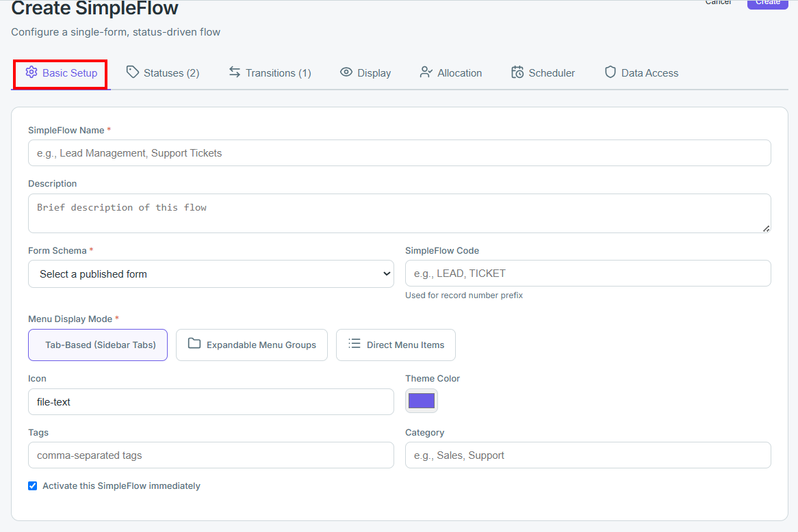Click the purple Create button
Viewport: 798px width, 532px height.
767,3
